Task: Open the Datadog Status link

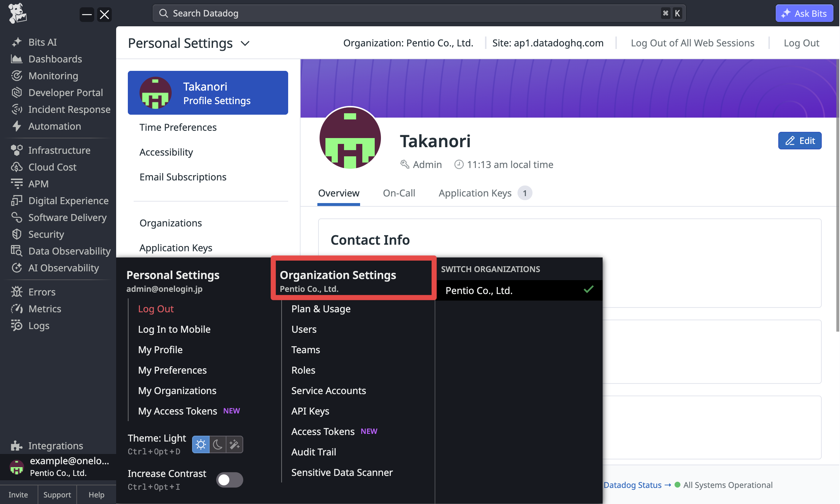Action: coord(637,485)
